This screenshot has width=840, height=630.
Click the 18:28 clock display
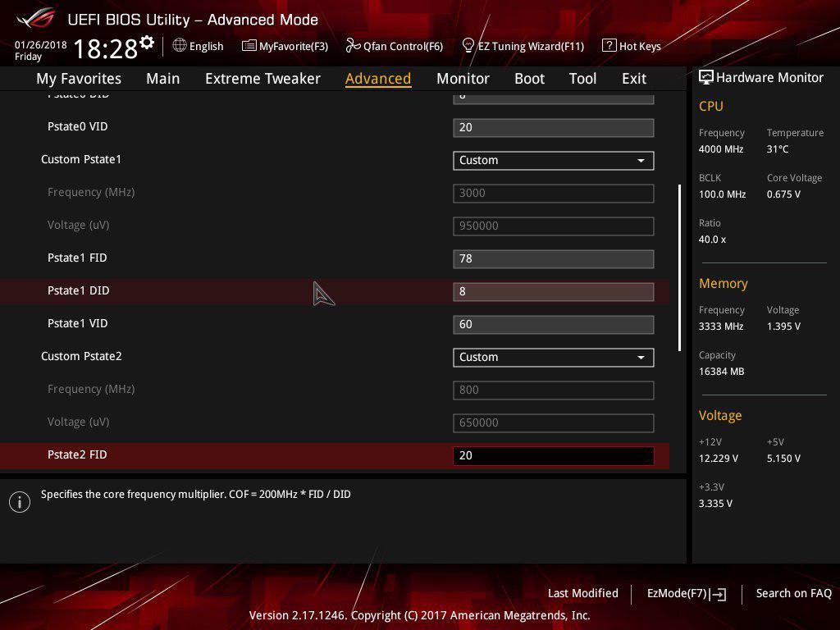coord(106,48)
